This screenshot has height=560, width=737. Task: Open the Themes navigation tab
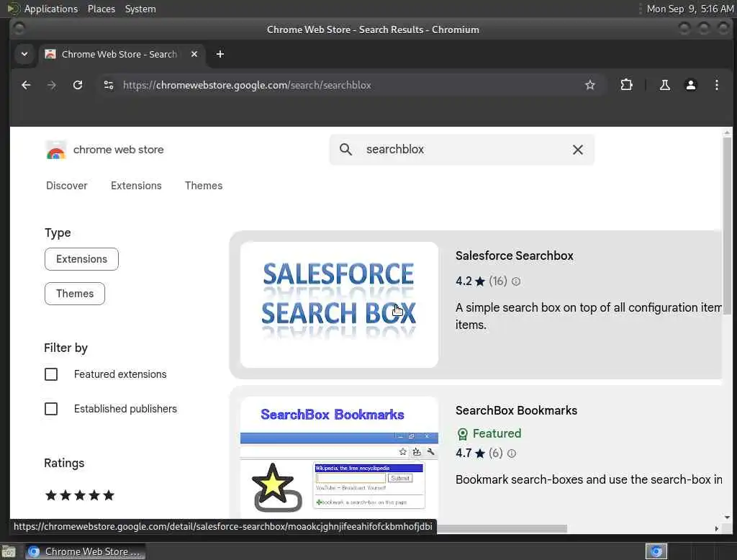(204, 186)
